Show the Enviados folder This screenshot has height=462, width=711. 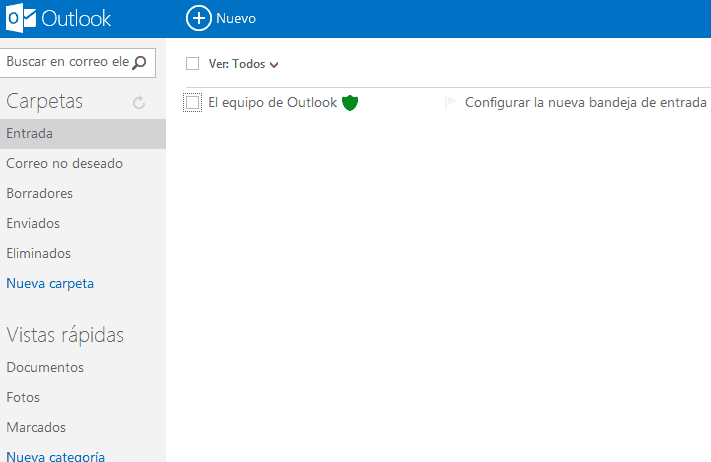pyautogui.click(x=33, y=224)
